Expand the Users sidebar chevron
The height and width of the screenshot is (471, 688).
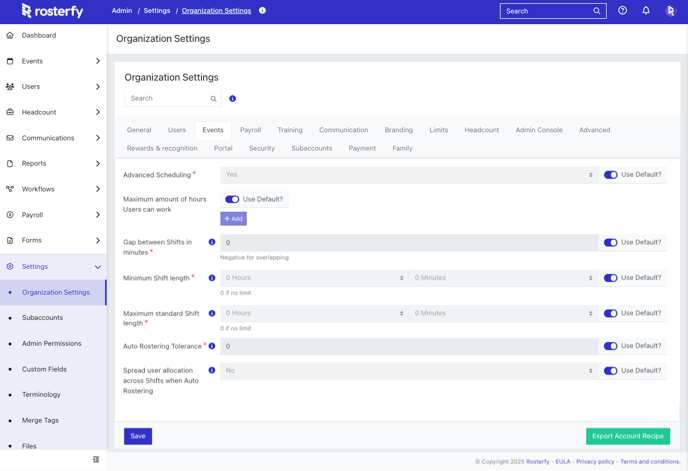(x=98, y=86)
